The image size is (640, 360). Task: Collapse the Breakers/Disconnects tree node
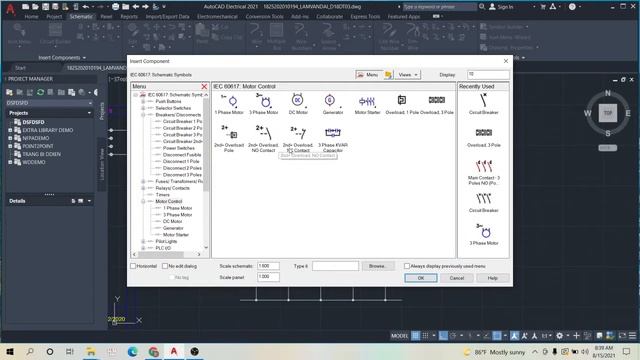(143, 115)
